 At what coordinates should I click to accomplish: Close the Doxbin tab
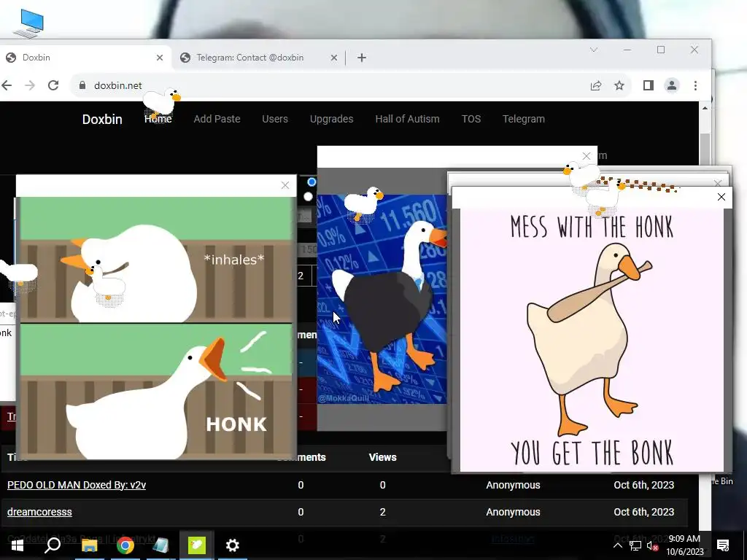pos(160,58)
